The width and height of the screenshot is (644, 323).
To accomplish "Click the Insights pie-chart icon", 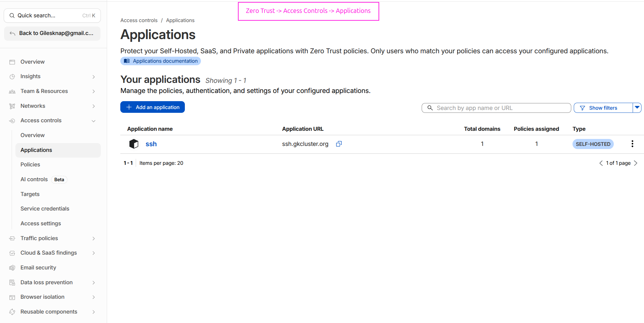I will click(12, 76).
